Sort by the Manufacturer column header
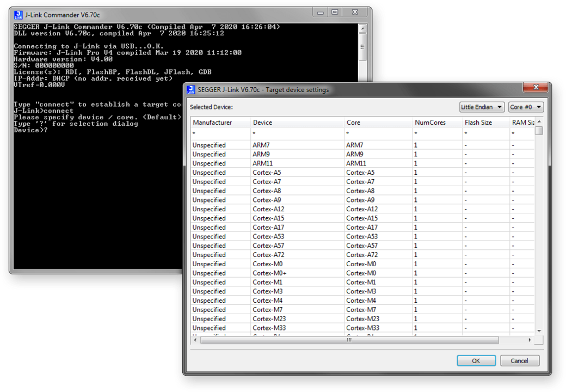This screenshot has width=566, height=392. pos(220,122)
